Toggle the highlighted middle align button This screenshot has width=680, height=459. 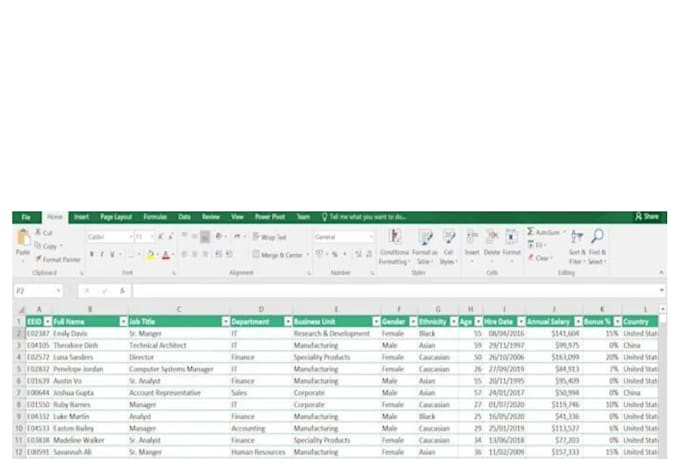click(x=205, y=237)
